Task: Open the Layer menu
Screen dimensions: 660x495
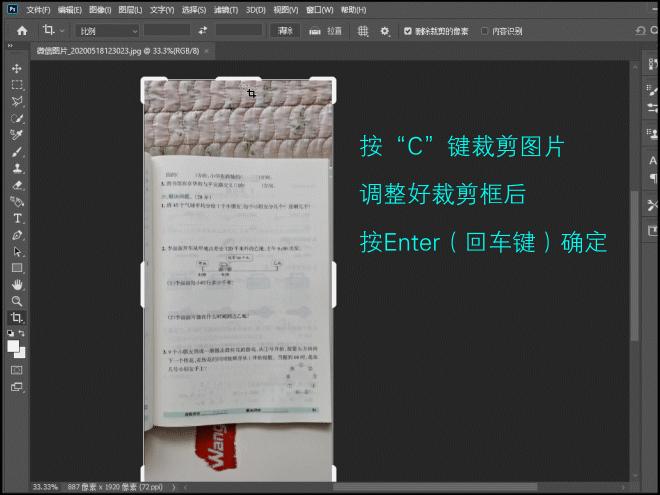Action: pyautogui.click(x=130, y=9)
